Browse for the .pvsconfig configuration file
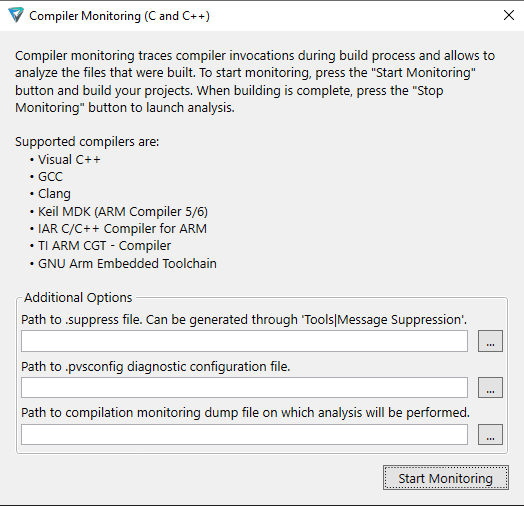524x506 pixels. pyautogui.click(x=490, y=388)
